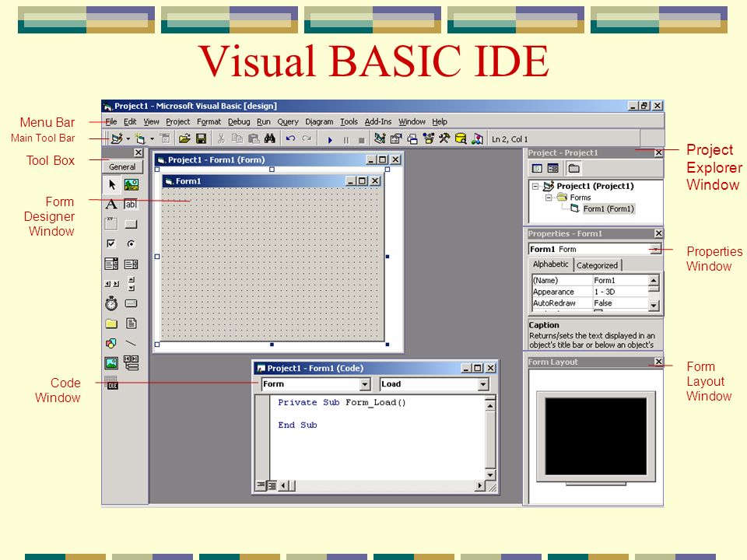Viewport: 747px width, 560px height.
Task: Select the Timer stopwatch control in Toolbox
Action: click(x=111, y=303)
